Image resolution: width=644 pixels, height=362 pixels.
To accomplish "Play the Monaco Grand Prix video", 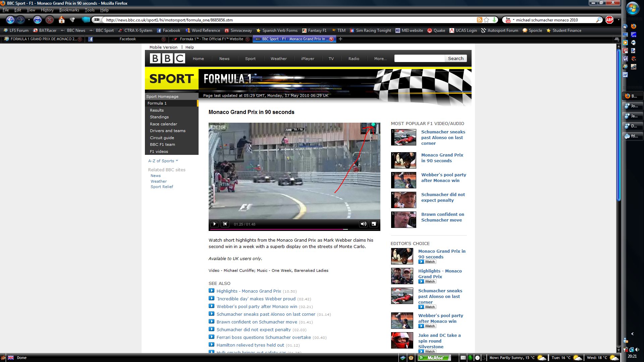I will [x=214, y=224].
